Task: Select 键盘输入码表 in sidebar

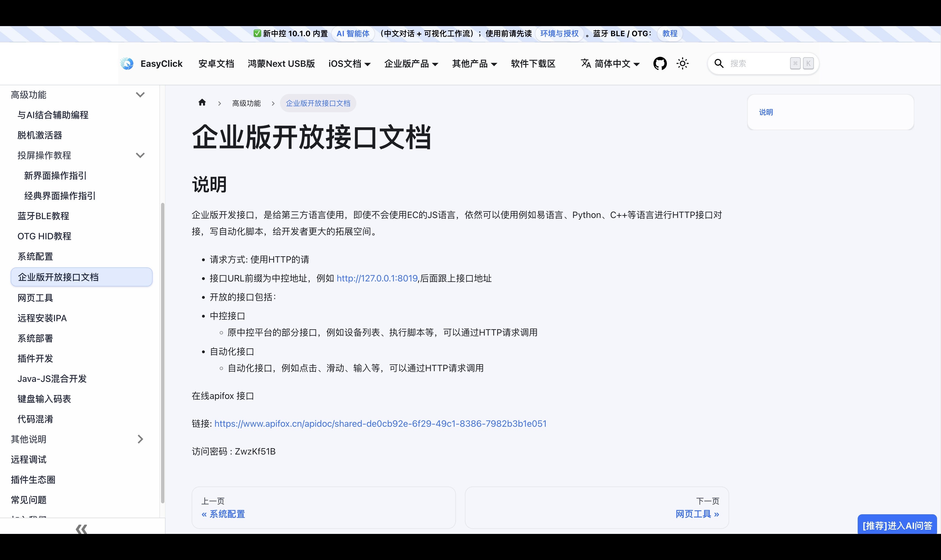Action: click(44, 399)
